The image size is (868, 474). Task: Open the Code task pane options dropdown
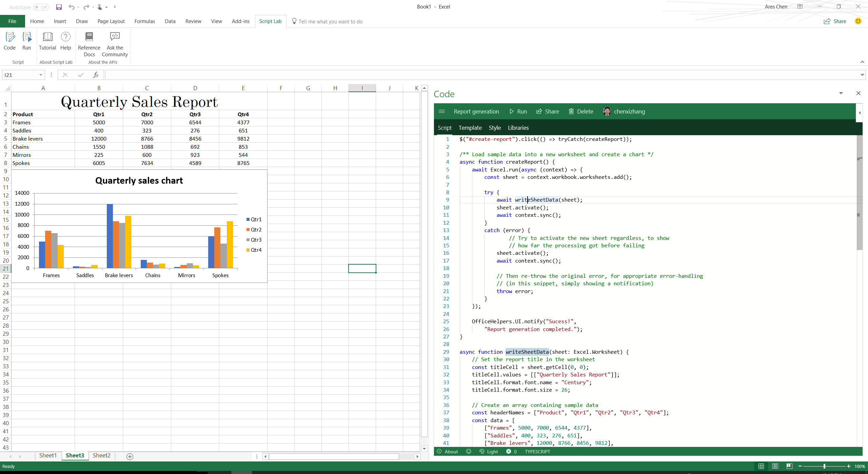tap(841, 93)
